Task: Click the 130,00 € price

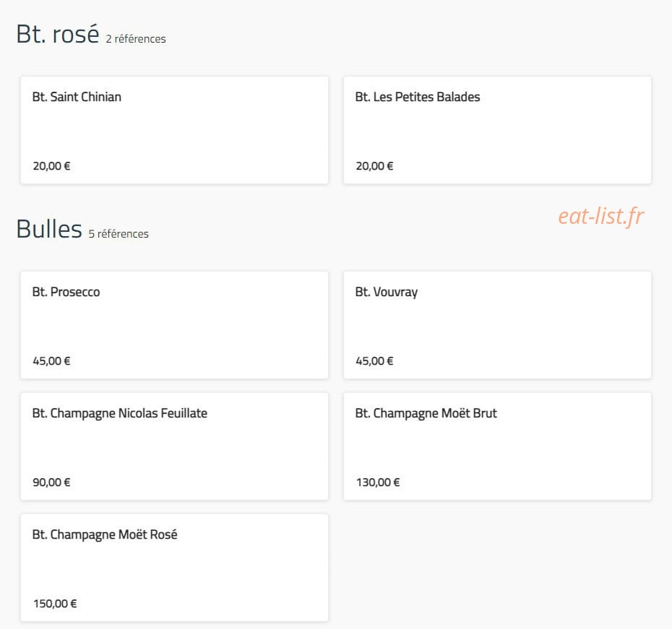Action: [x=378, y=482]
